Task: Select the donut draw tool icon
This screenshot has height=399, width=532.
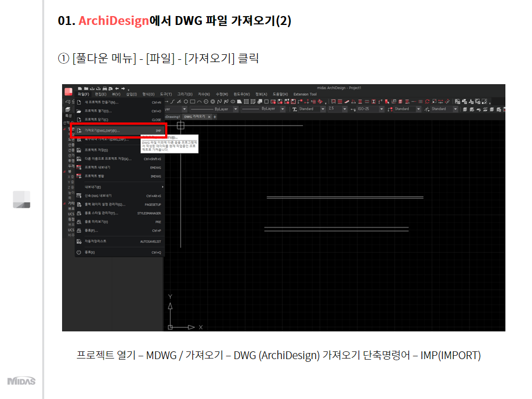Action: tap(213, 101)
